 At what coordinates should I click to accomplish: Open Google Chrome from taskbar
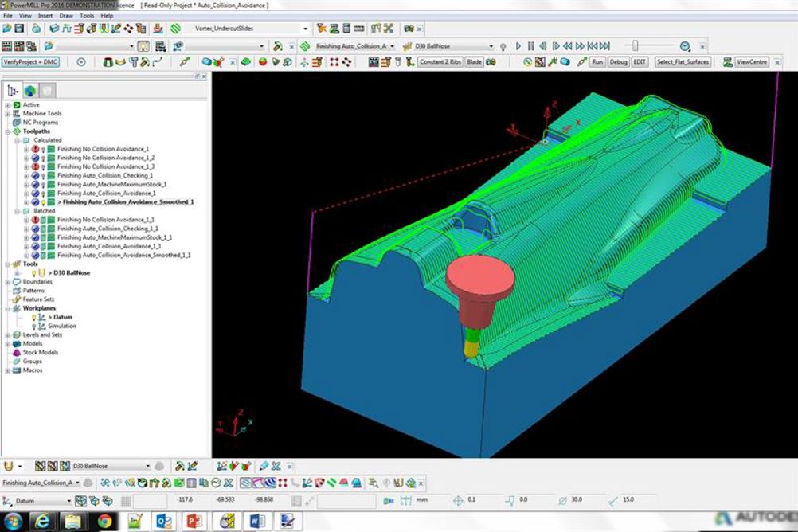coord(104,522)
